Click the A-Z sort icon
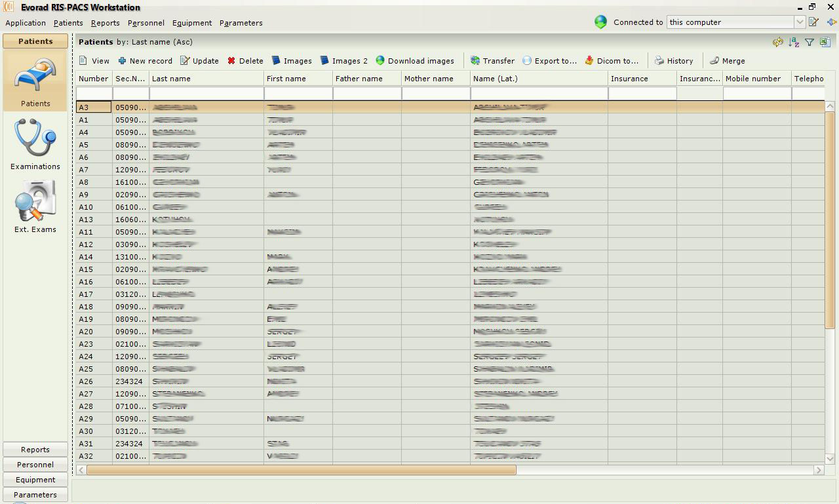 [x=794, y=43]
